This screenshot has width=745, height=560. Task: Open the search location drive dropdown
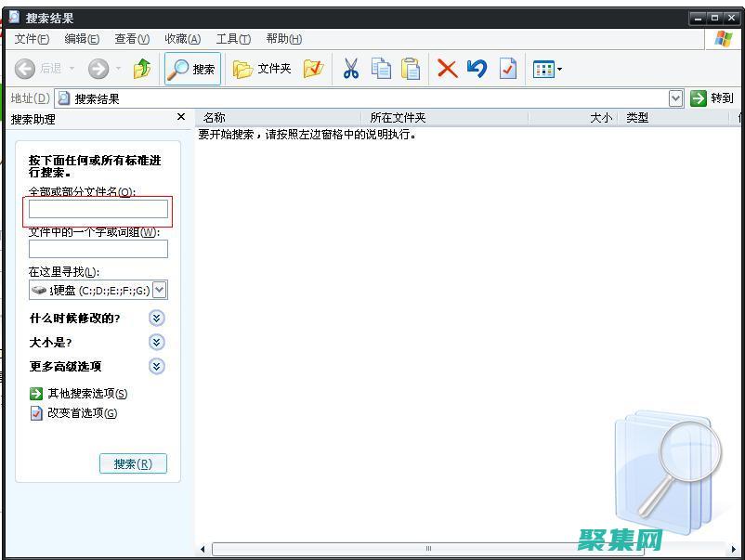[x=159, y=289]
